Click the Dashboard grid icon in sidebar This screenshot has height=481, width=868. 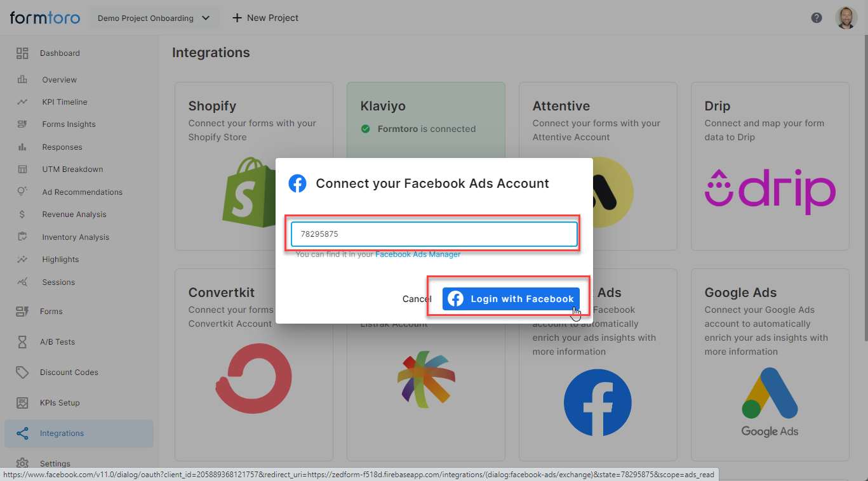tap(22, 53)
